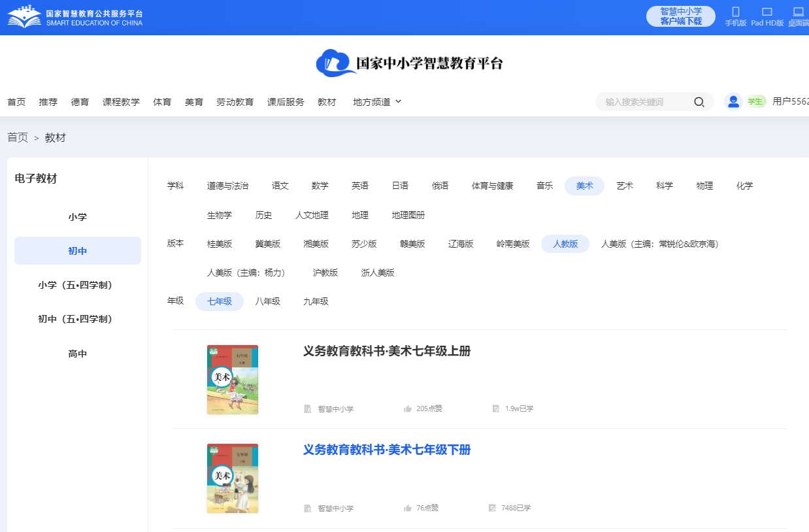Click the 1.9w已学 study count icon

point(496,409)
